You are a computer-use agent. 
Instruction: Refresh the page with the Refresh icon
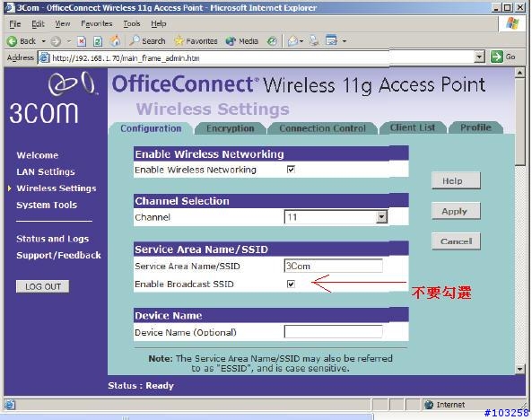pyautogui.click(x=98, y=41)
